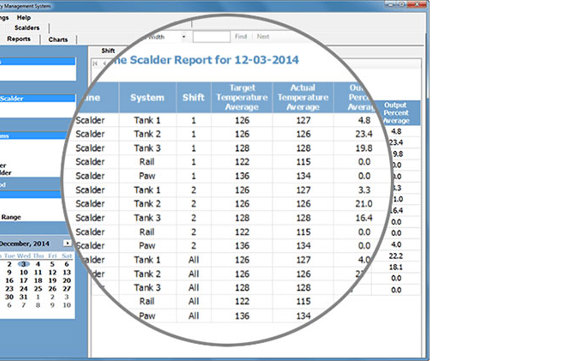Image resolution: width=570 pixels, height=361 pixels.
Task: Click actual temperature 115 in Rail shift 1 row
Action: pos(303,162)
